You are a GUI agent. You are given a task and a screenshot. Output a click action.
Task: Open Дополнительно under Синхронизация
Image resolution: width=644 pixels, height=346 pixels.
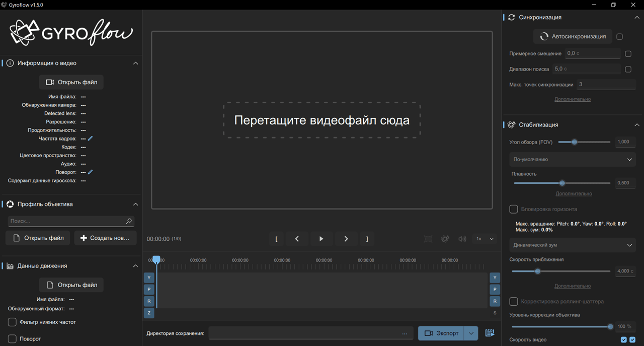pyautogui.click(x=573, y=99)
